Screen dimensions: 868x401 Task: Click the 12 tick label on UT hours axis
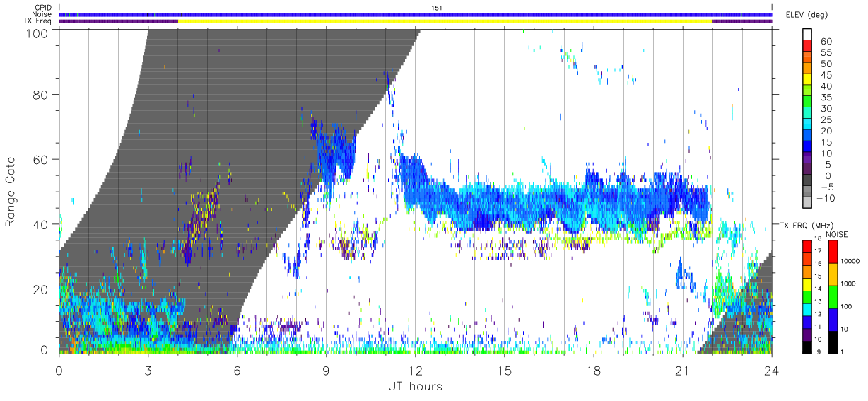(416, 370)
